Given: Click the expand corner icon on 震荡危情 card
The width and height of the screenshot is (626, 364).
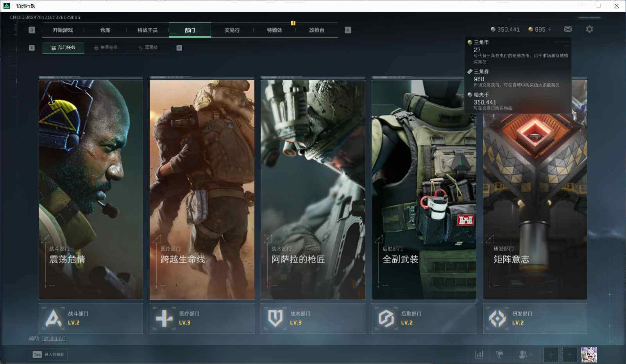Looking at the screenshot, I should [x=45, y=238].
